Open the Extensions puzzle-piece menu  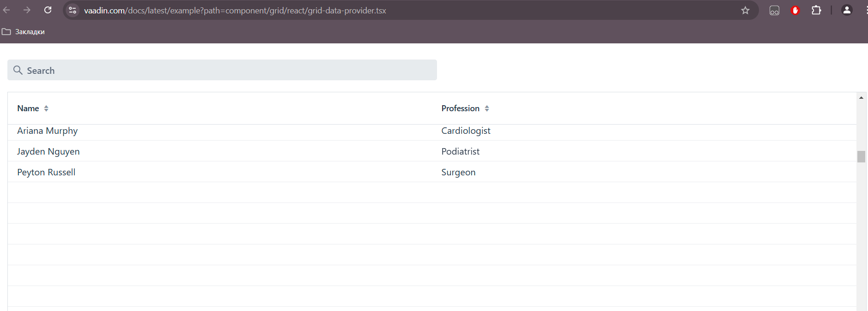816,10
